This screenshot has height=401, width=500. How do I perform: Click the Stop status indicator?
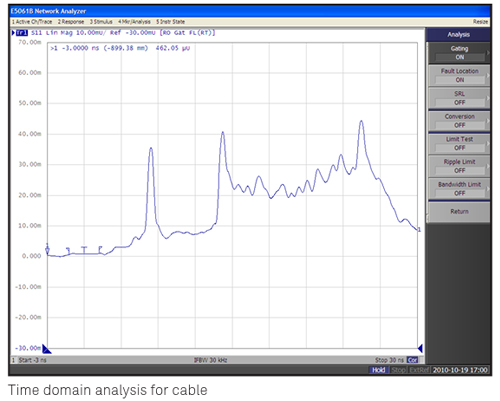coord(398,370)
